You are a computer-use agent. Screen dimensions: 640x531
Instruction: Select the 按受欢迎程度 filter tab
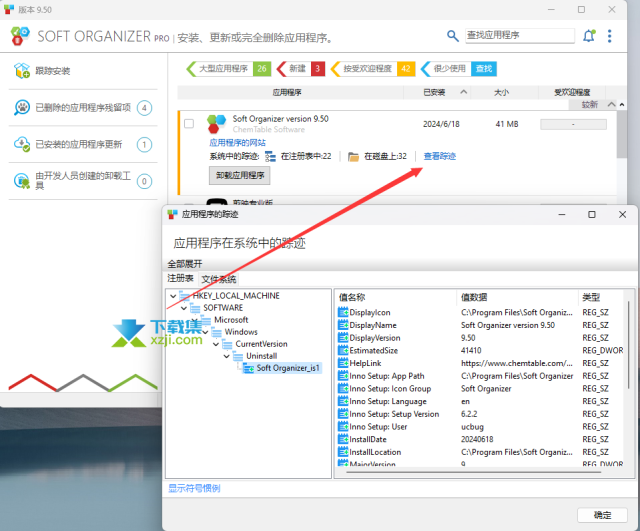pyautogui.click(x=373, y=69)
